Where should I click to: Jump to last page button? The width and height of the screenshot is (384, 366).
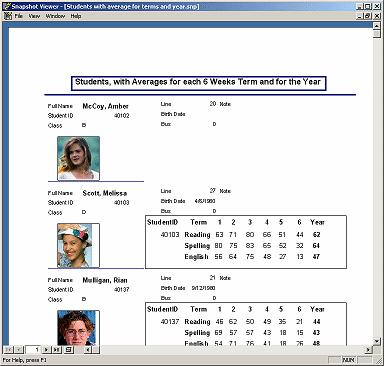pyautogui.click(x=57, y=349)
